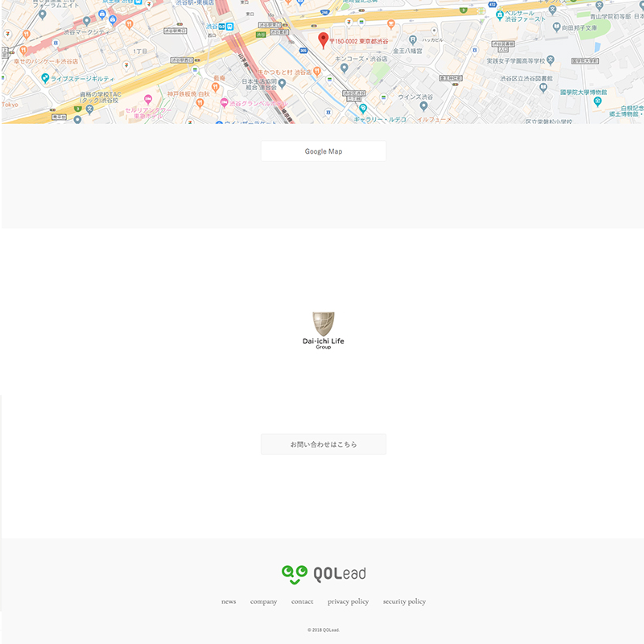Click the 日本生活協同組合連合会 map pin

pyautogui.click(x=283, y=84)
